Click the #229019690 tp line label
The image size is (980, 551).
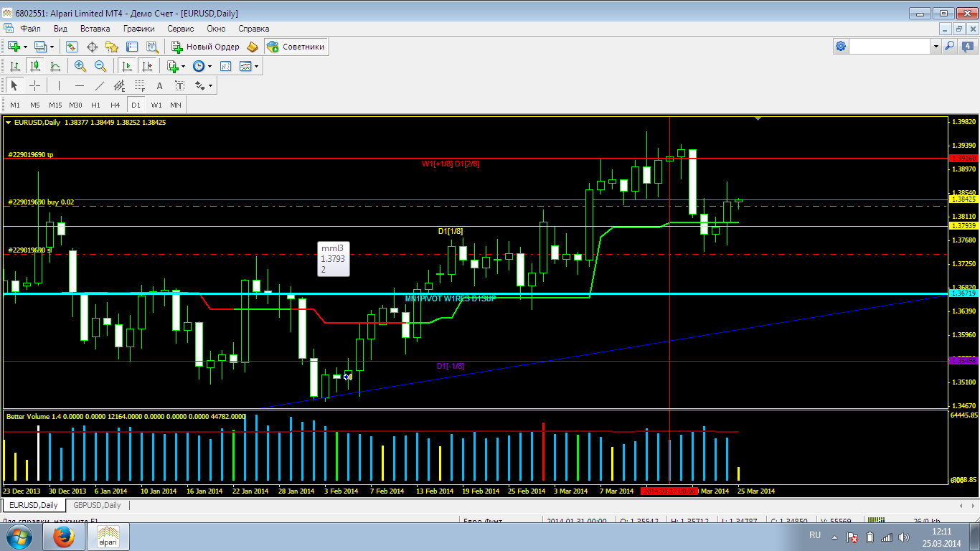pos(31,154)
